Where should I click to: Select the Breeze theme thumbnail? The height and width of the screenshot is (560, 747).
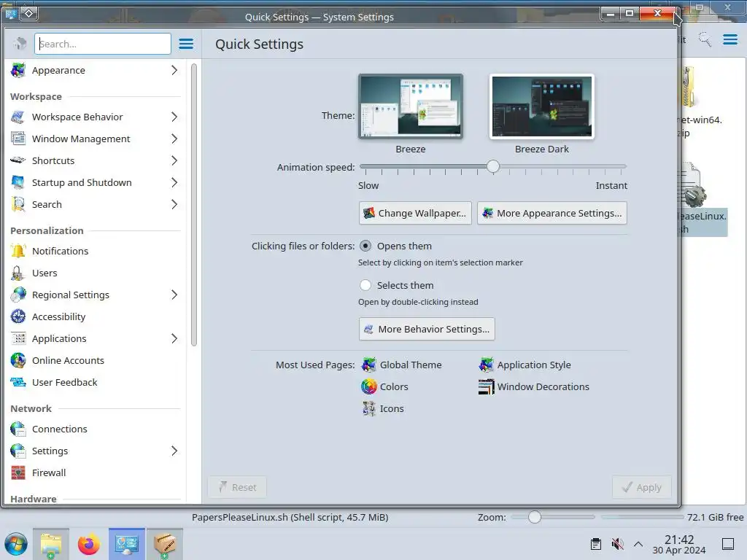[x=411, y=106]
